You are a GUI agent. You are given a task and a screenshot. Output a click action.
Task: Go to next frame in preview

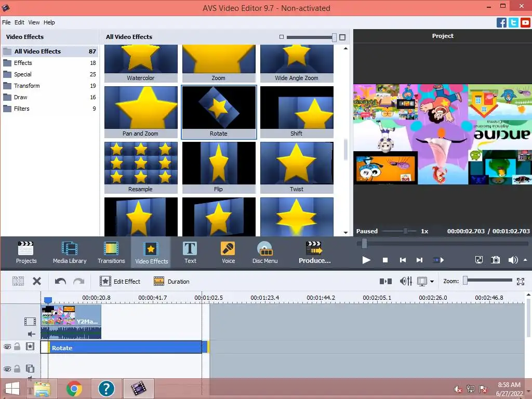tap(420, 260)
